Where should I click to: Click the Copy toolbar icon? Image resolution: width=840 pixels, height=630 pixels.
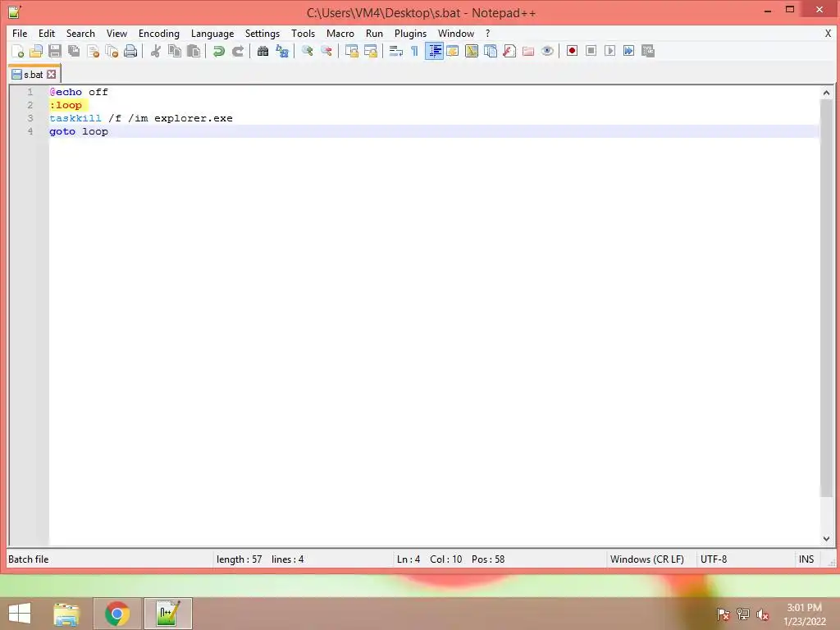click(174, 51)
